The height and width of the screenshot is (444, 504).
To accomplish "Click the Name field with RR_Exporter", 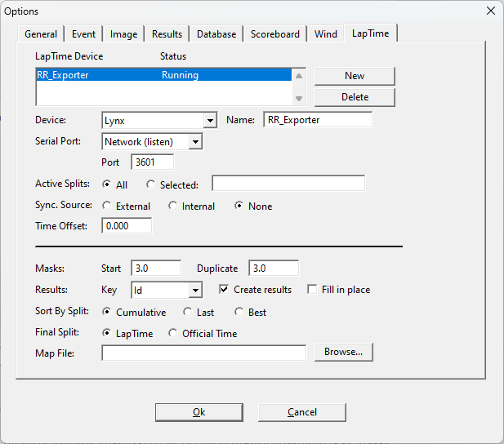I will (318, 120).
